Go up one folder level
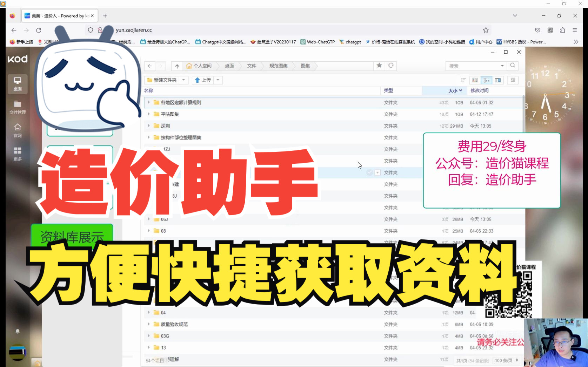The width and height of the screenshot is (588, 367). pos(177,66)
